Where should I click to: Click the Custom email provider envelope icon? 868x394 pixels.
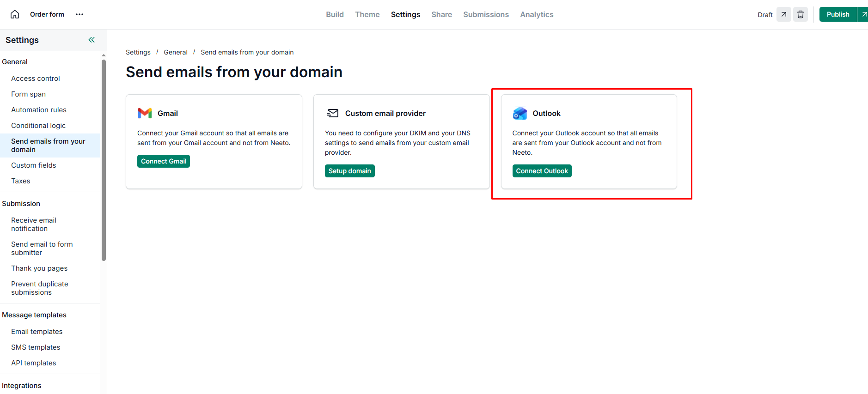332,113
